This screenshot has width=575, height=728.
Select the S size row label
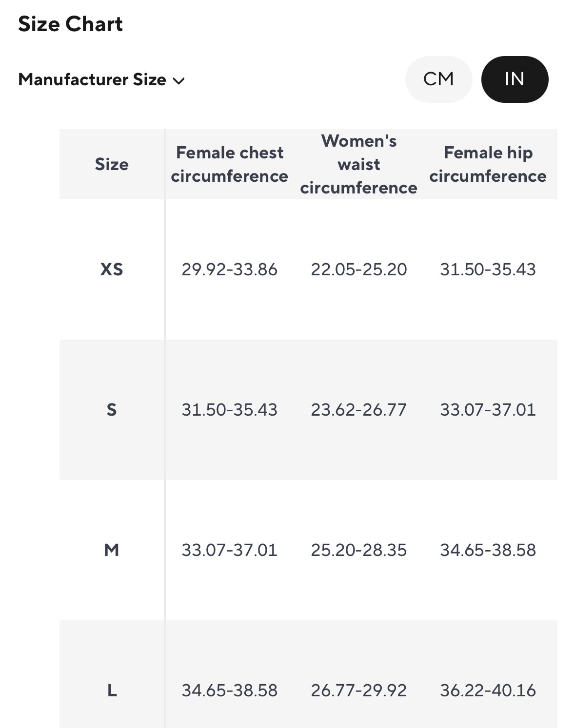click(112, 410)
